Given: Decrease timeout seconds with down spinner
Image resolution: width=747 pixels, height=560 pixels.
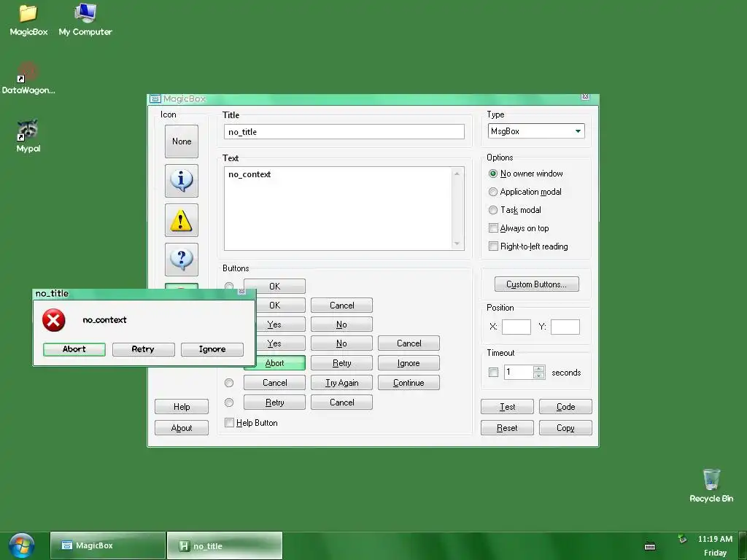Looking at the screenshot, I should (539, 376).
